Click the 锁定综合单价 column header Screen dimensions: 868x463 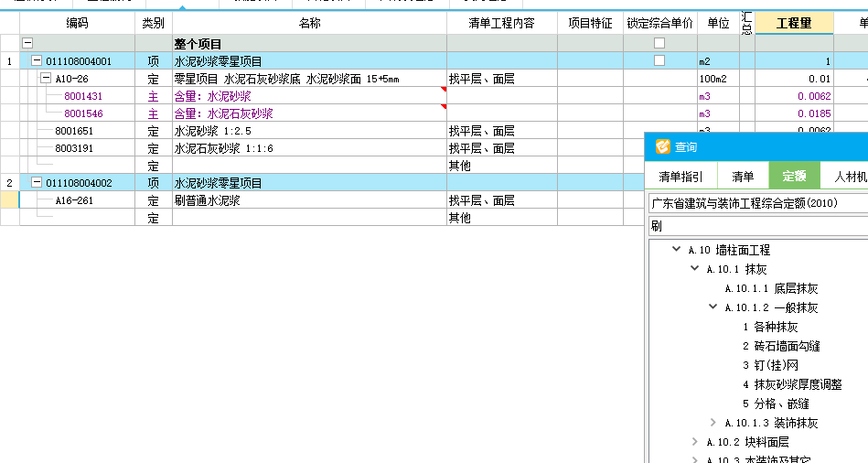pyautogui.click(x=659, y=23)
